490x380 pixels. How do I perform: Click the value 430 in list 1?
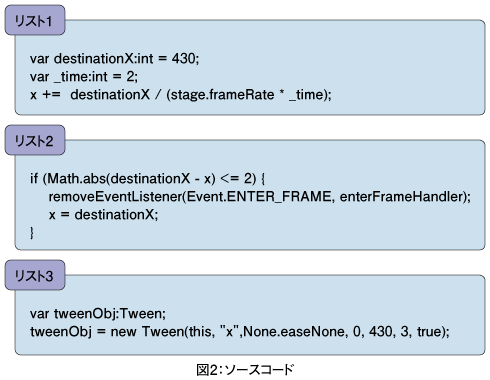click(183, 59)
